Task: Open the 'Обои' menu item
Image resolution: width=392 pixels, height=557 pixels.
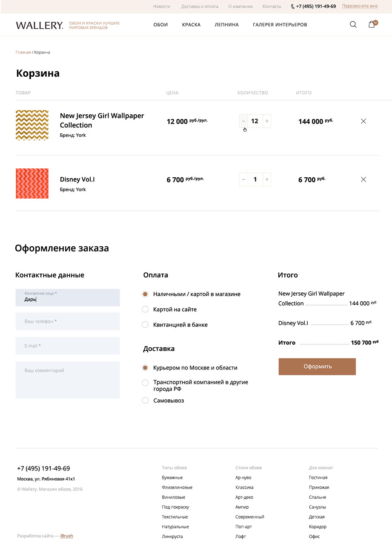Action: [x=160, y=25]
